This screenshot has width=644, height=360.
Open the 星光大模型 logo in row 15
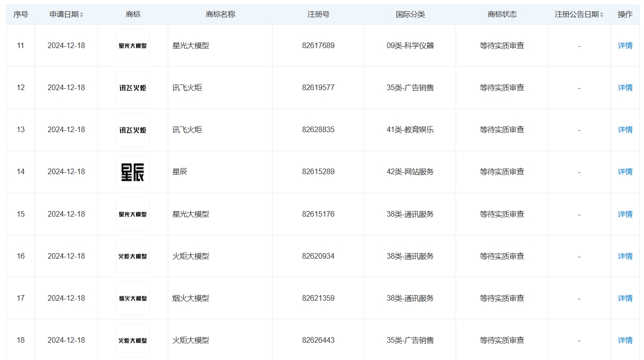point(132,214)
